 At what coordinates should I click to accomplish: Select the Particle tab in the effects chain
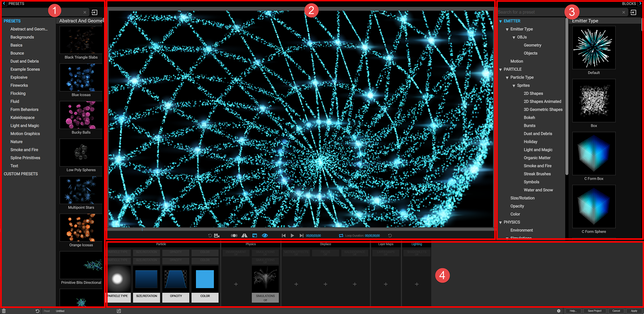[161, 244]
